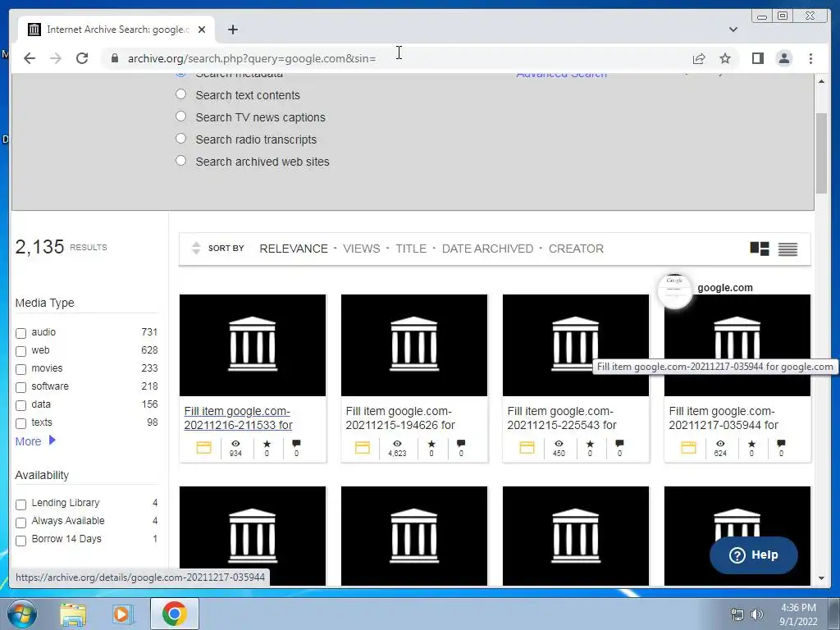Image resolution: width=840 pixels, height=630 pixels.
Task: Sort results by Title
Action: click(x=411, y=249)
